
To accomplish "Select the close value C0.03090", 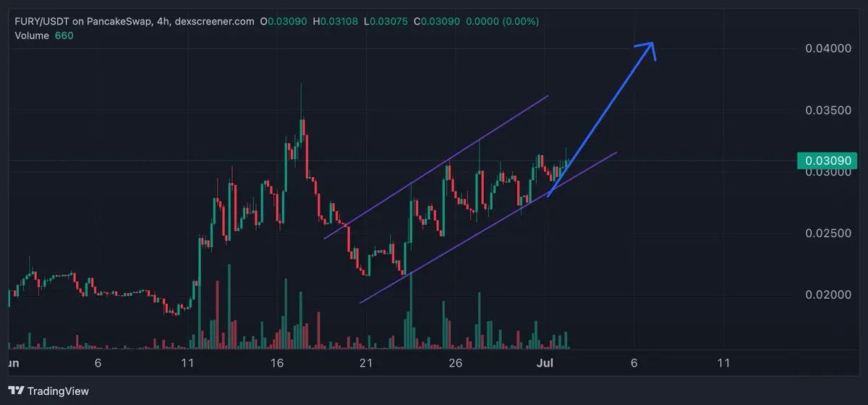I will (438, 22).
